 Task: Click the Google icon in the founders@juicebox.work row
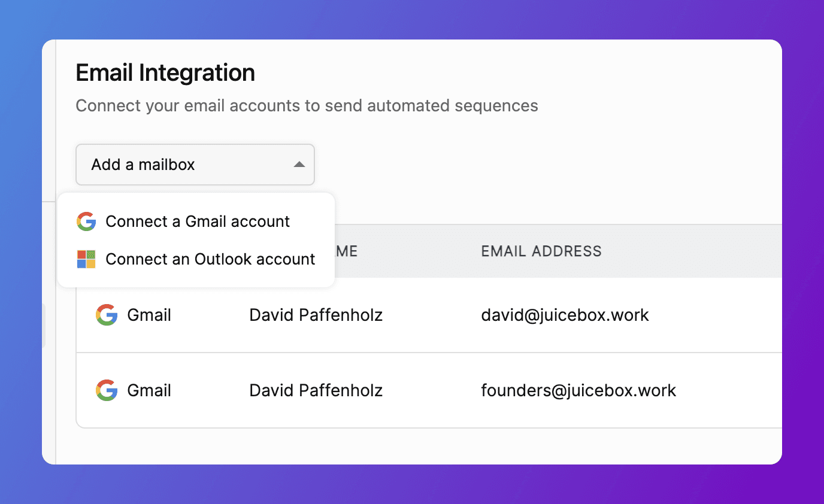click(107, 390)
